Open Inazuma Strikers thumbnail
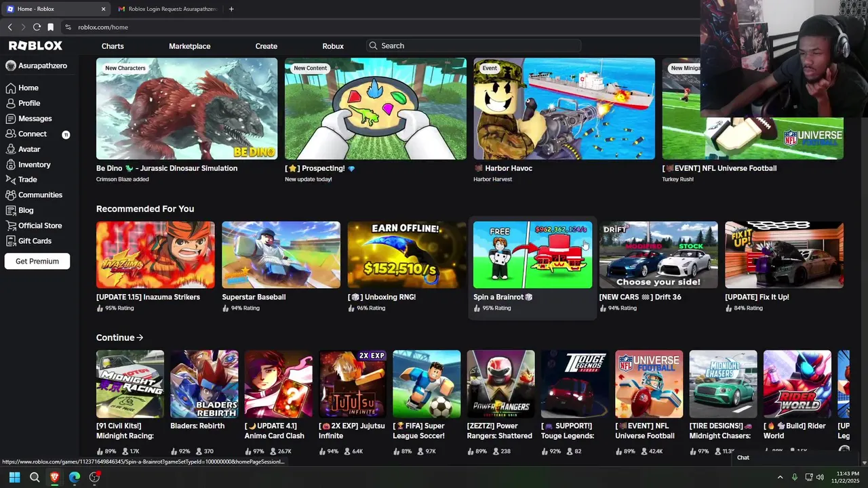 (x=155, y=255)
